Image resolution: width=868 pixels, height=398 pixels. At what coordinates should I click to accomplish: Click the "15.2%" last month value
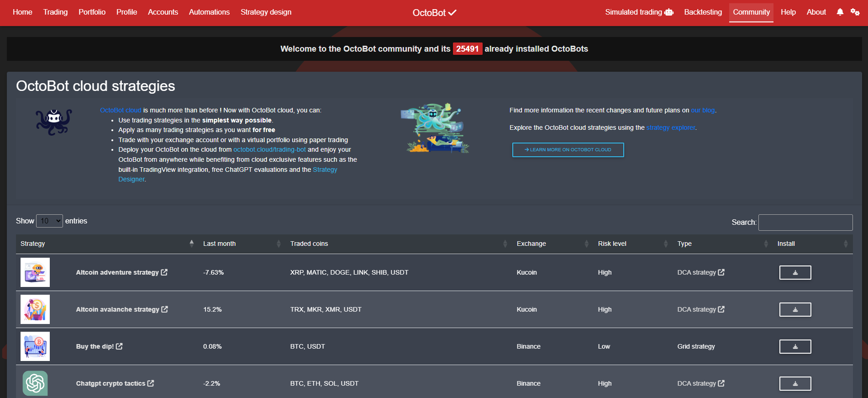click(x=212, y=309)
